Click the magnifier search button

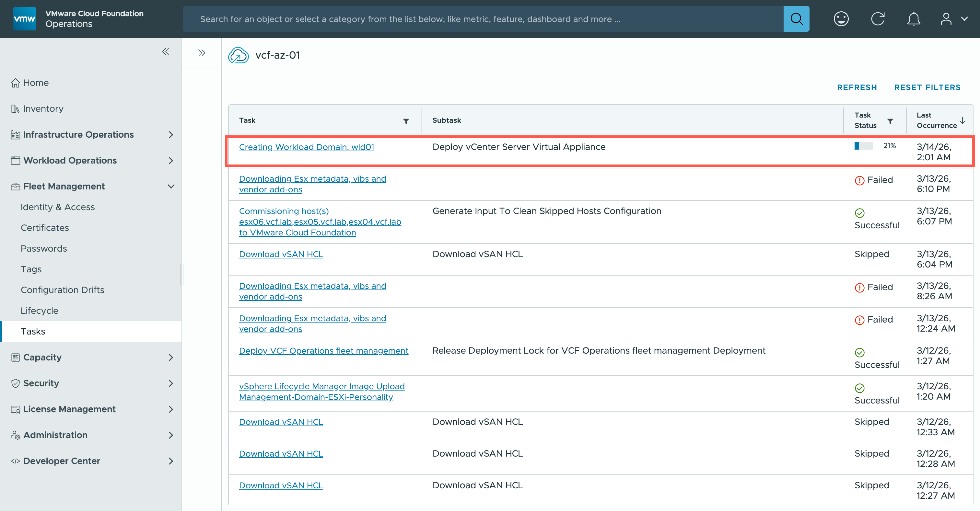coord(796,19)
